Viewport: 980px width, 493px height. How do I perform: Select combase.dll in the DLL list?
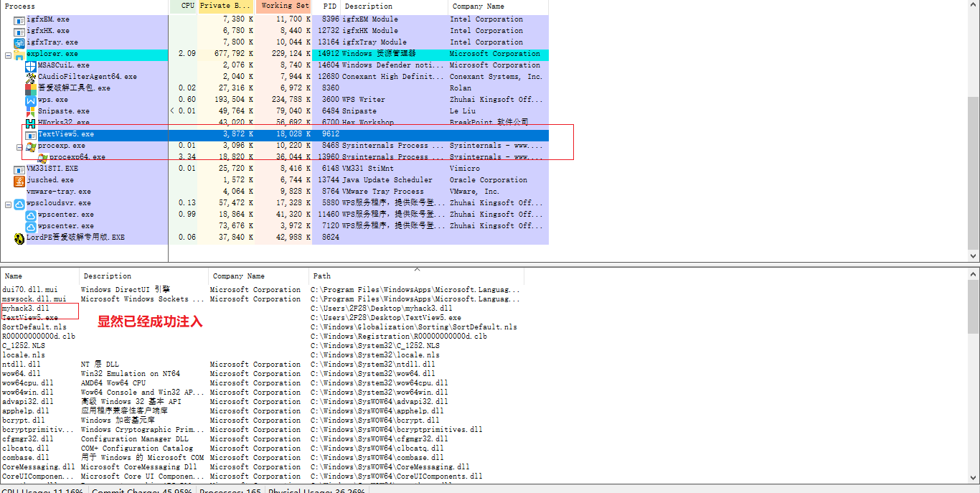tap(26, 458)
